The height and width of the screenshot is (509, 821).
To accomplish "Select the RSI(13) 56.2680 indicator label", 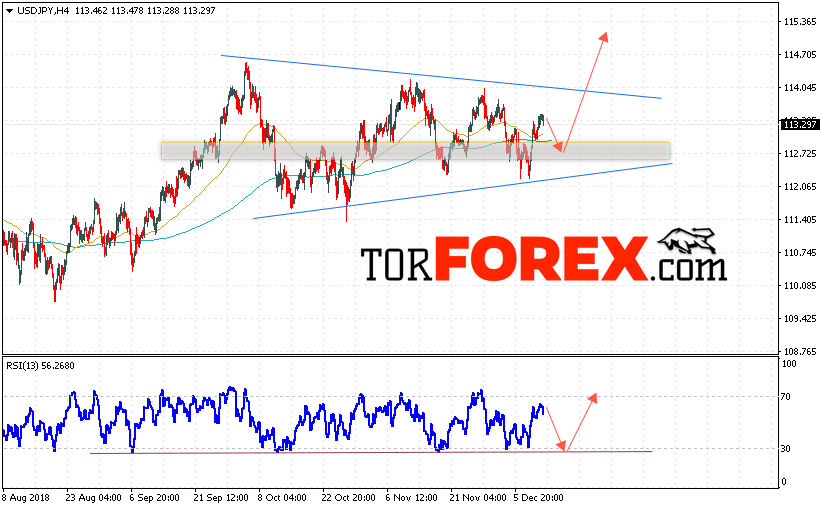I will point(40,366).
